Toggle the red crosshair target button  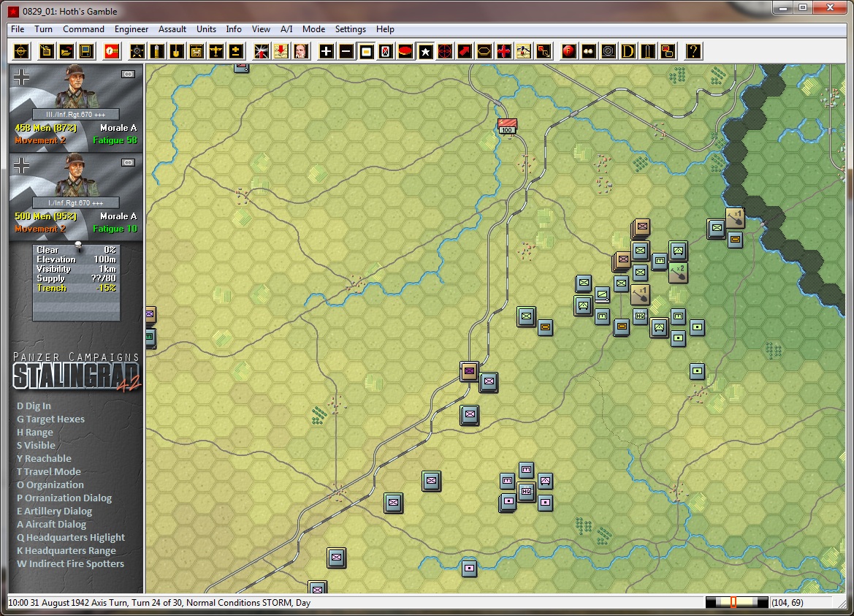point(445,51)
